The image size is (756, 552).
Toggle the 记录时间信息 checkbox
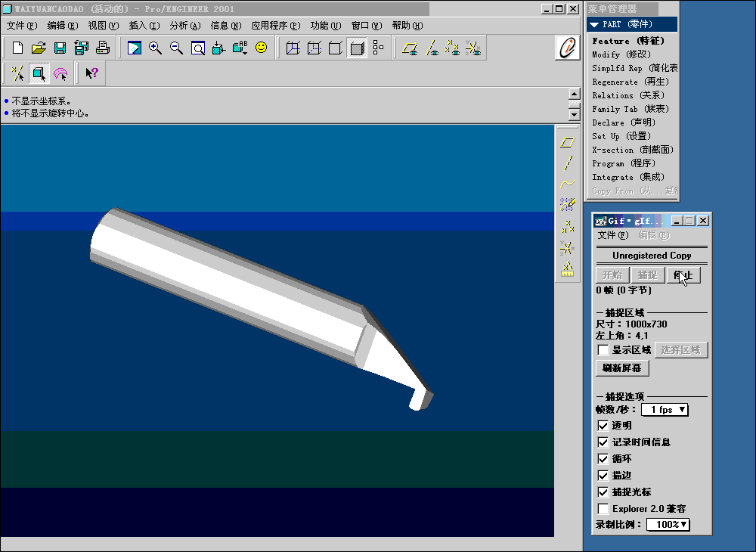point(603,442)
